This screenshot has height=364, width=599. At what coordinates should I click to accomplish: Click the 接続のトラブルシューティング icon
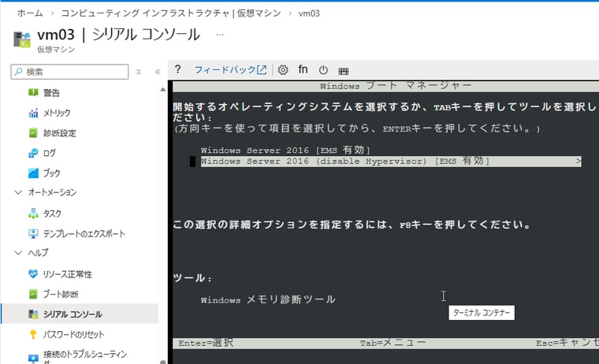[33, 358]
